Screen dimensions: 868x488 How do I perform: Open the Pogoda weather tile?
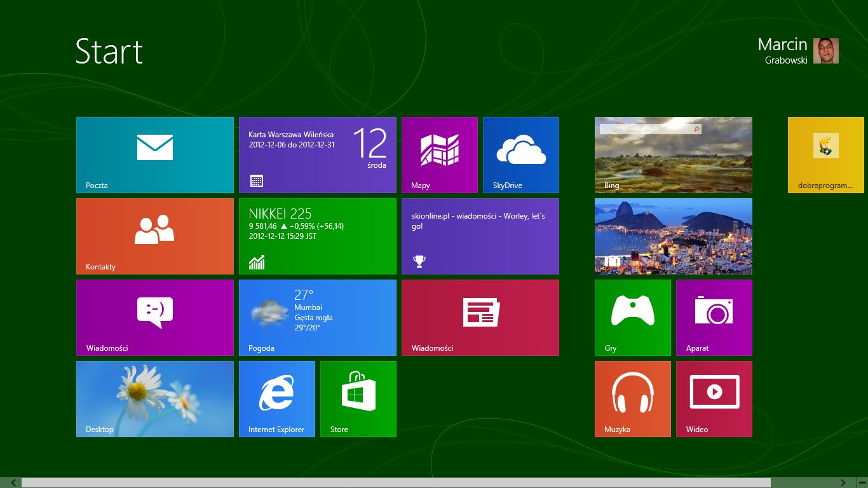coord(318,318)
